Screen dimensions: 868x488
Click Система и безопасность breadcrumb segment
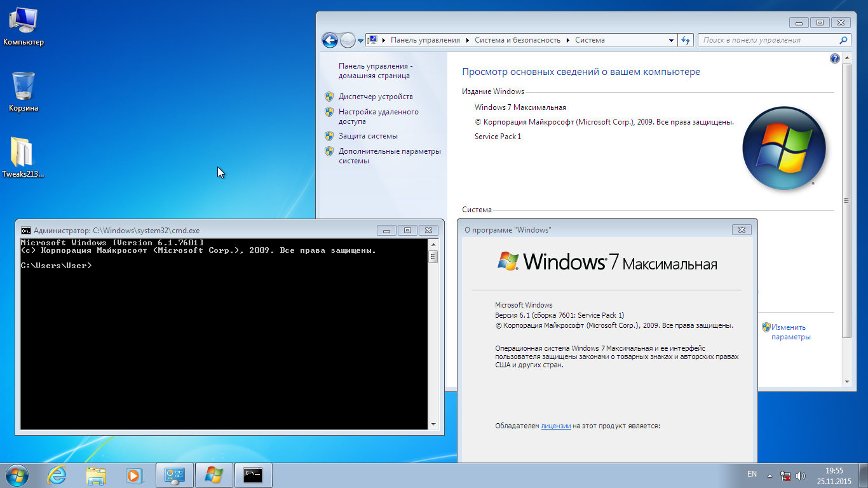coord(517,40)
